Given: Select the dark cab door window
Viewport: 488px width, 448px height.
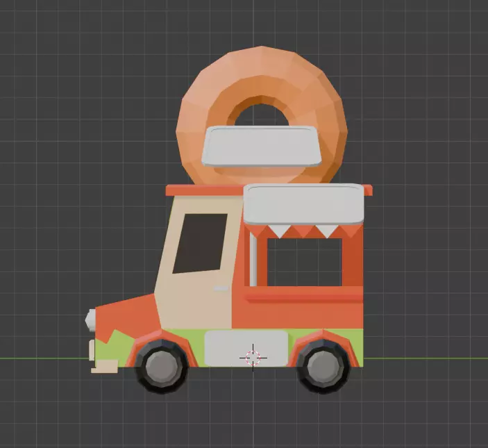Looking at the screenshot, I should [x=200, y=244].
